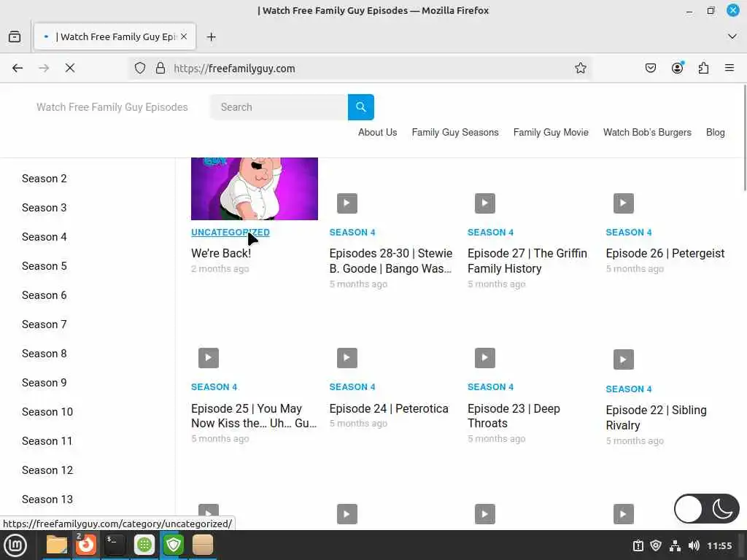747x560 pixels.
Task: Play Episode 23 Deep Throats video icon
Action: click(485, 358)
